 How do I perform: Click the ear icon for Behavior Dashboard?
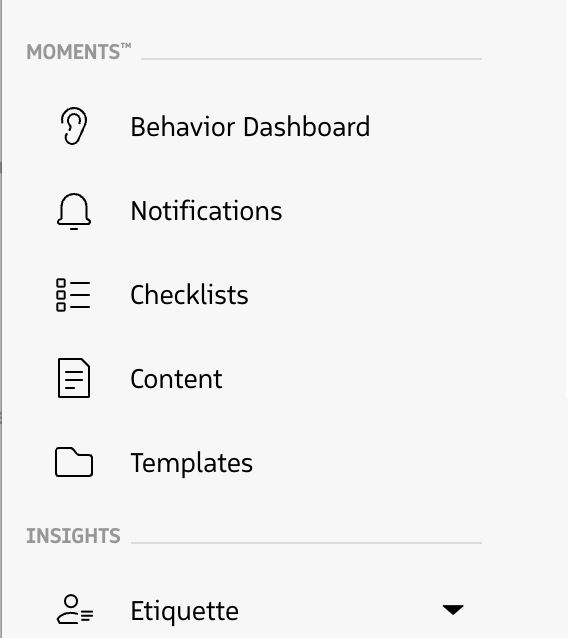tap(74, 126)
